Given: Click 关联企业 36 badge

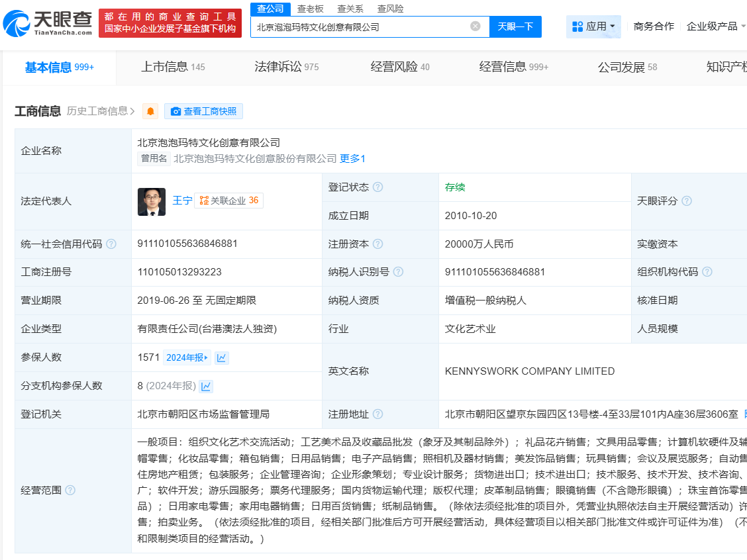Looking at the screenshot, I should 229,201.
